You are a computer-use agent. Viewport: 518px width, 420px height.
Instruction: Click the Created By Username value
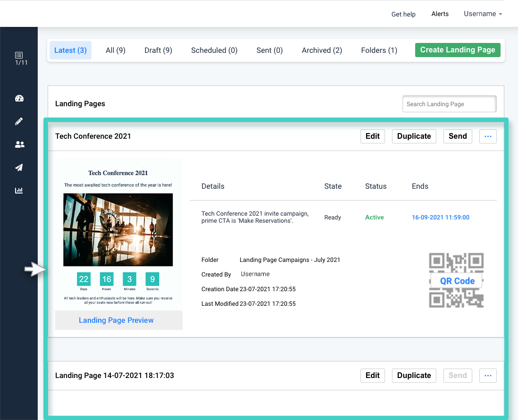(255, 274)
